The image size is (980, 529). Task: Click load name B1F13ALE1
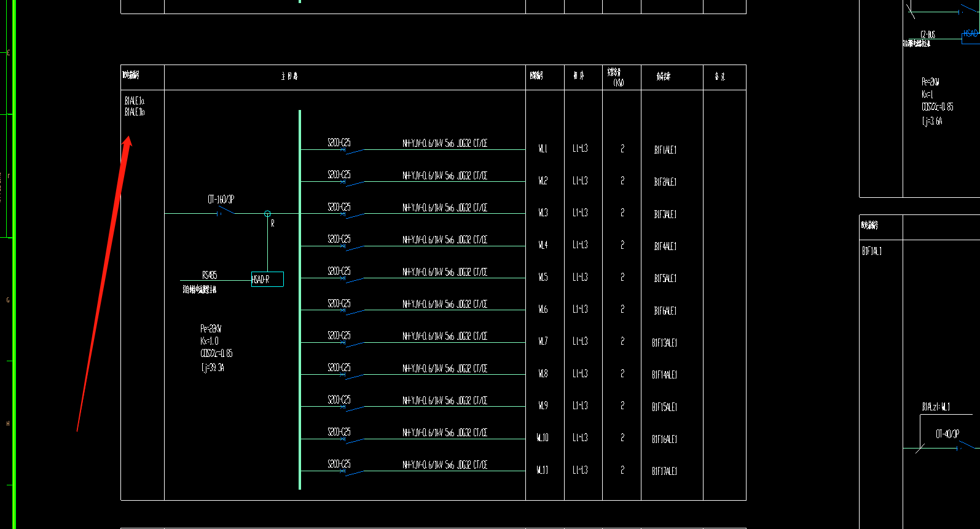[x=665, y=343]
